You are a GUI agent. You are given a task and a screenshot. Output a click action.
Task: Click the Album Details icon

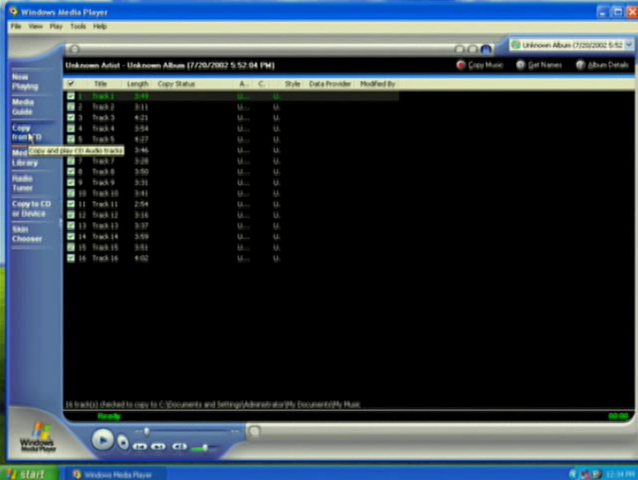click(580, 65)
